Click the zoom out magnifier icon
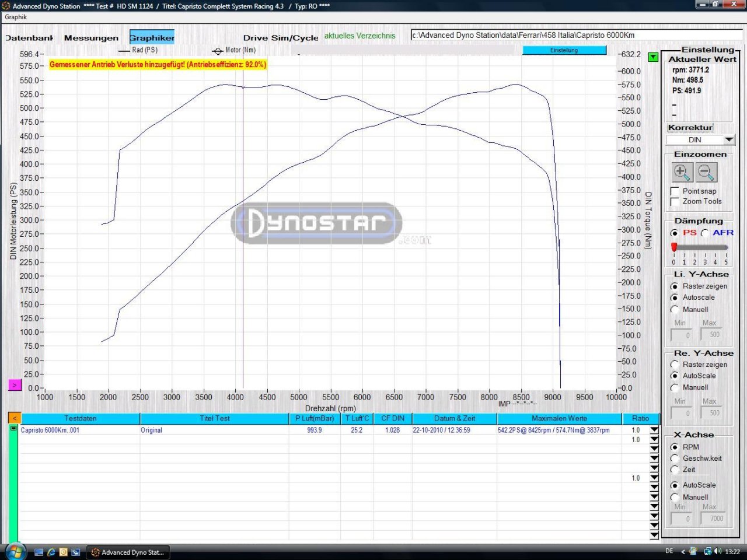Screen dimensions: 747x560 click(x=706, y=173)
